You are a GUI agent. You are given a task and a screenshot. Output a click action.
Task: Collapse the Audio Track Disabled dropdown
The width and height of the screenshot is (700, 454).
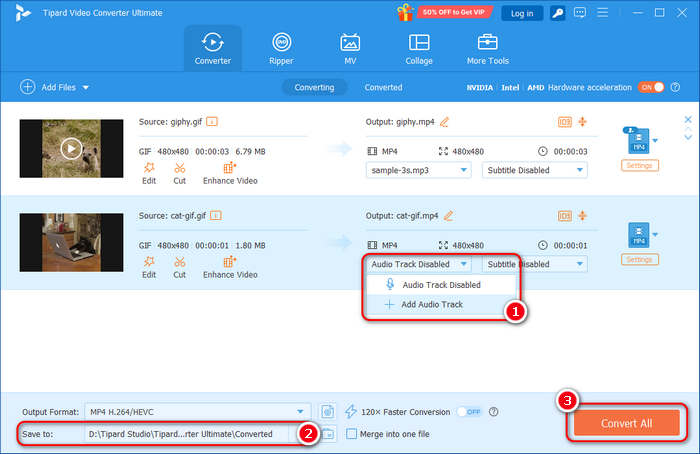click(418, 264)
